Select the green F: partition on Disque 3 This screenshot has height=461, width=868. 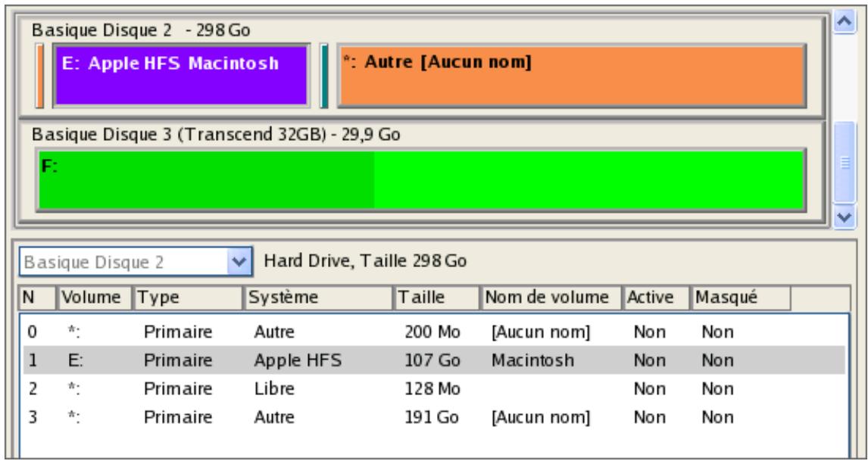tap(420, 179)
